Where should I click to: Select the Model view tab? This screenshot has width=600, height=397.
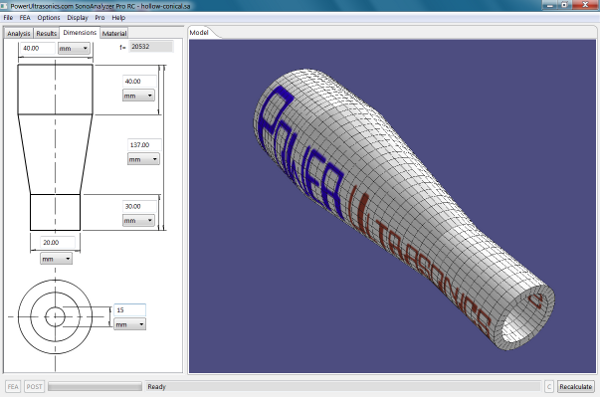pyautogui.click(x=199, y=33)
